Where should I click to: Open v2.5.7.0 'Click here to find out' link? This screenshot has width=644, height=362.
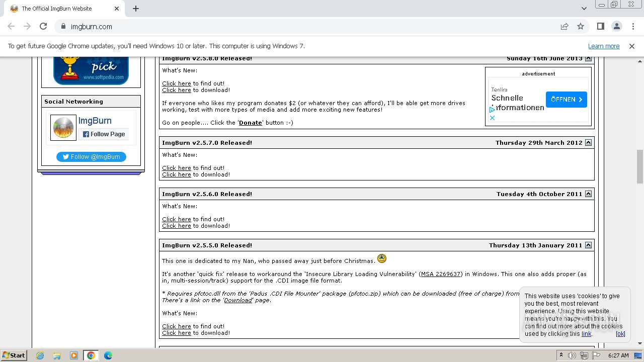(177, 168)
